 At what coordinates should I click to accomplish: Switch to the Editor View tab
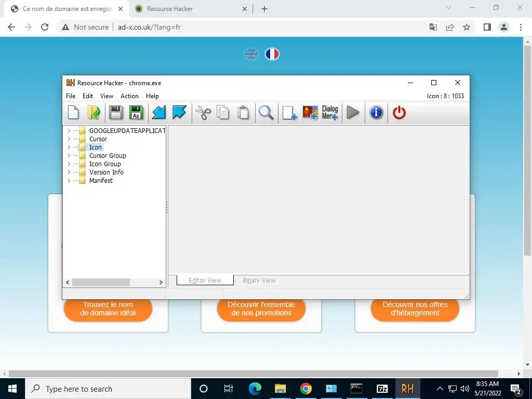click(205, 280)
